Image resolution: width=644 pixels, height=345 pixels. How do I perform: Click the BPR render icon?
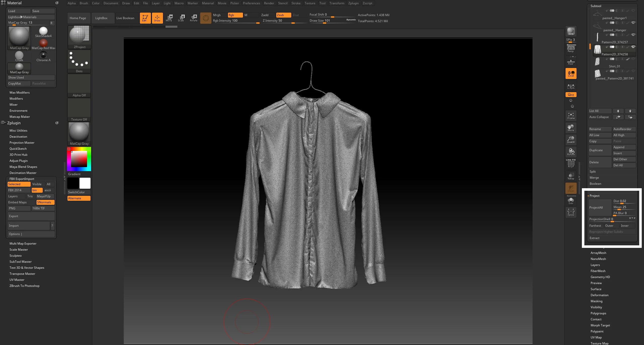(571, 31)
